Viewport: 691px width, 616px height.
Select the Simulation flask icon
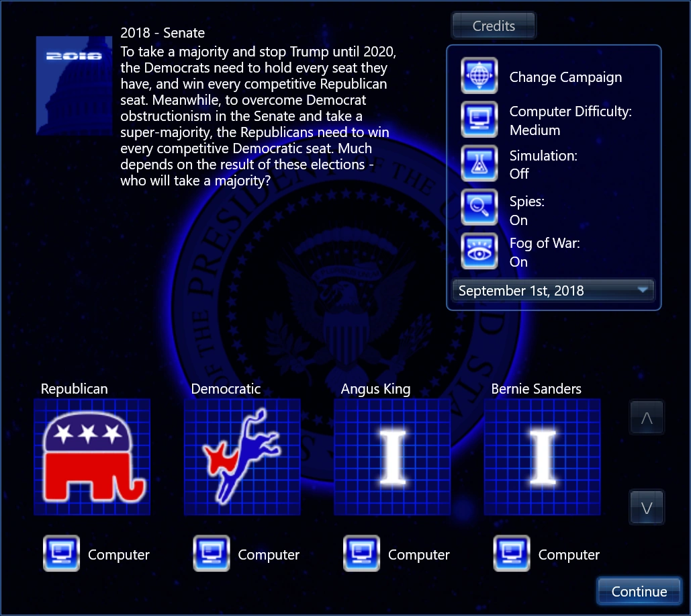click(479, 163)
